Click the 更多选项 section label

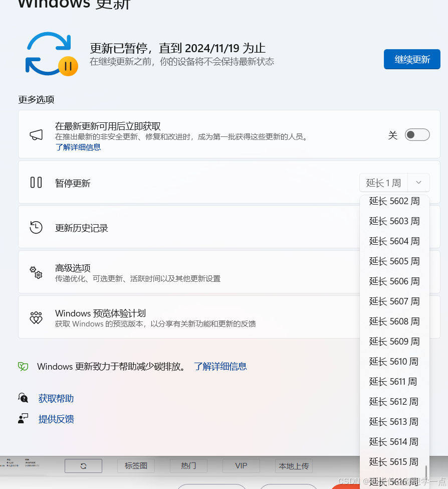pos(36,100)
